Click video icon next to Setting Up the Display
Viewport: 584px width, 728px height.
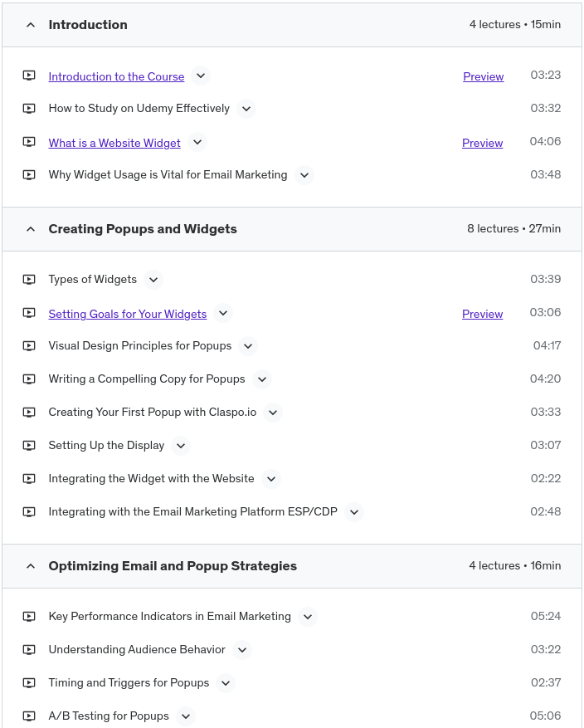click(x=29, y=446)
